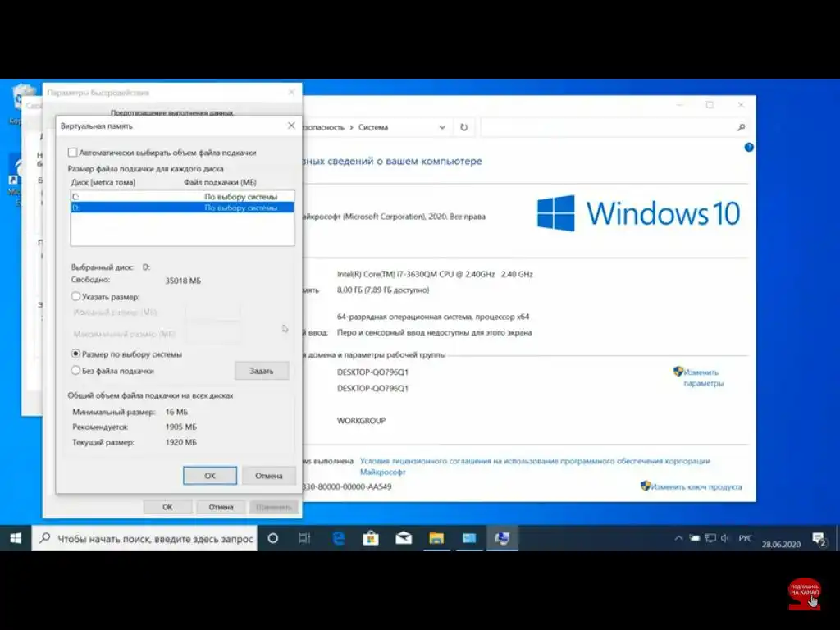Screen dimensions: 840x630
Task: Select drive C: in the paging file list
Action: pos(182,197)
